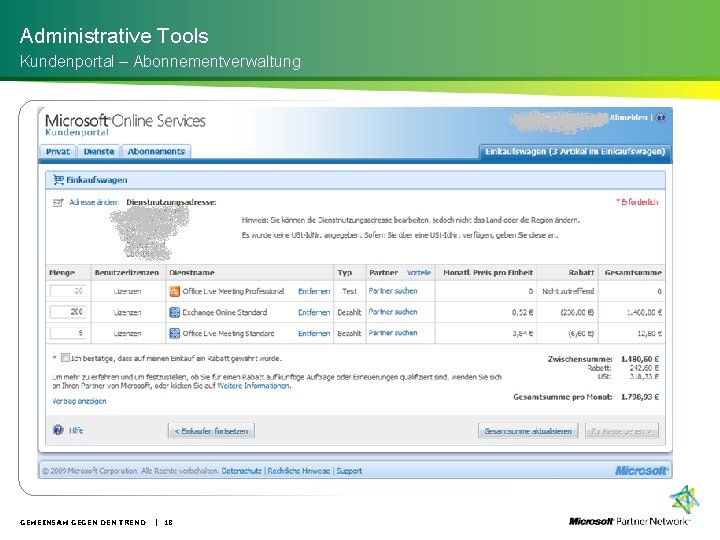Click the Hilfe question mark icon
The width and height of the screenshot is (720, 540).
(x=58, y=430)
